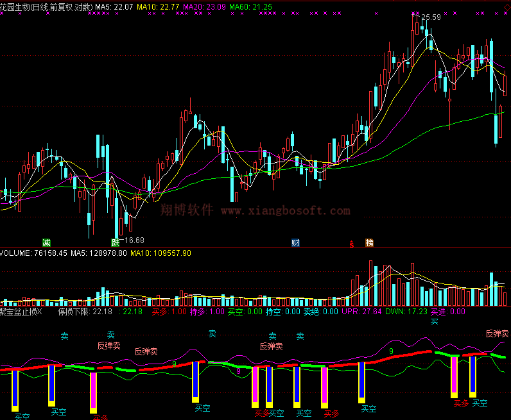This screenshot has width=511, height=420.
Task: Click the blue 财 financial marker icon
Action: pyautogui.click(x=295, y=242)
